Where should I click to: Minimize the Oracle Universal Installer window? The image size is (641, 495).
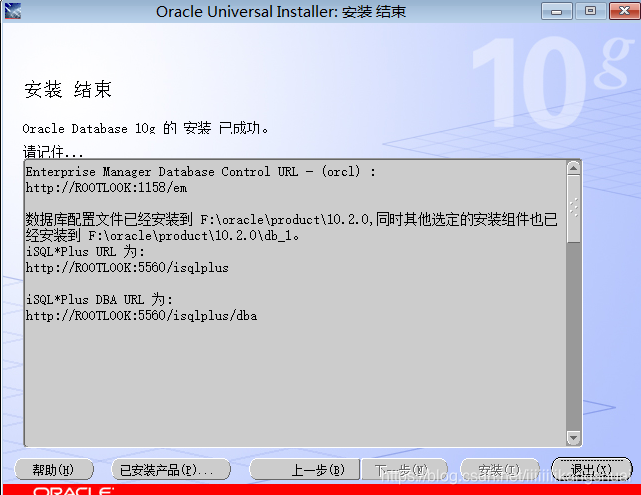click(556, 11)
